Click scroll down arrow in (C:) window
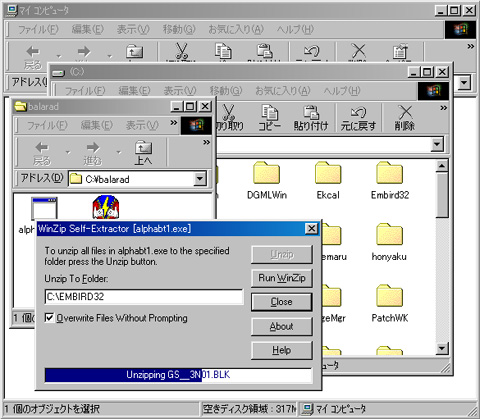Image resolution: width=480 pixels, height=419 pixels. (442, 349)
